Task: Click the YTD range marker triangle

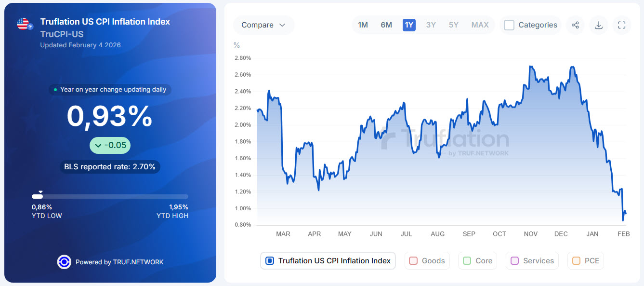Action: 41,192
